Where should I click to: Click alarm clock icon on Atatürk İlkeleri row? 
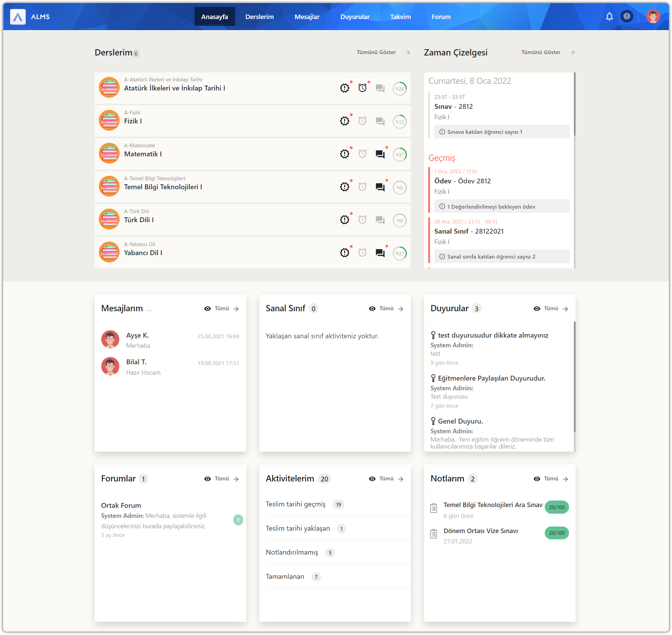362,88
